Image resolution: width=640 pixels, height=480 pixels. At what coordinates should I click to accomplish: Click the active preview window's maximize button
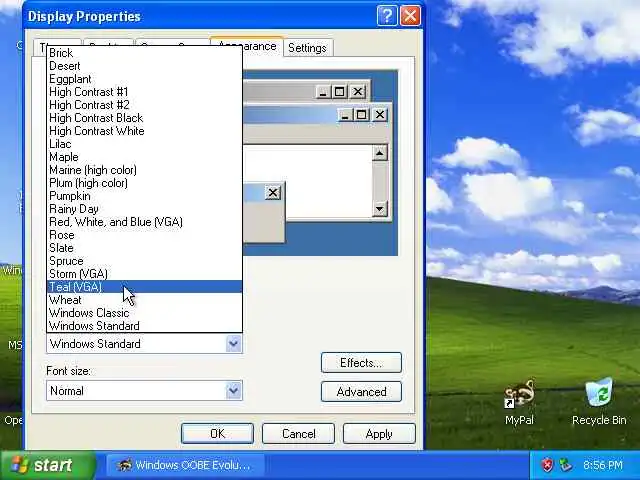pyautogui.click(x=361, y=115)
